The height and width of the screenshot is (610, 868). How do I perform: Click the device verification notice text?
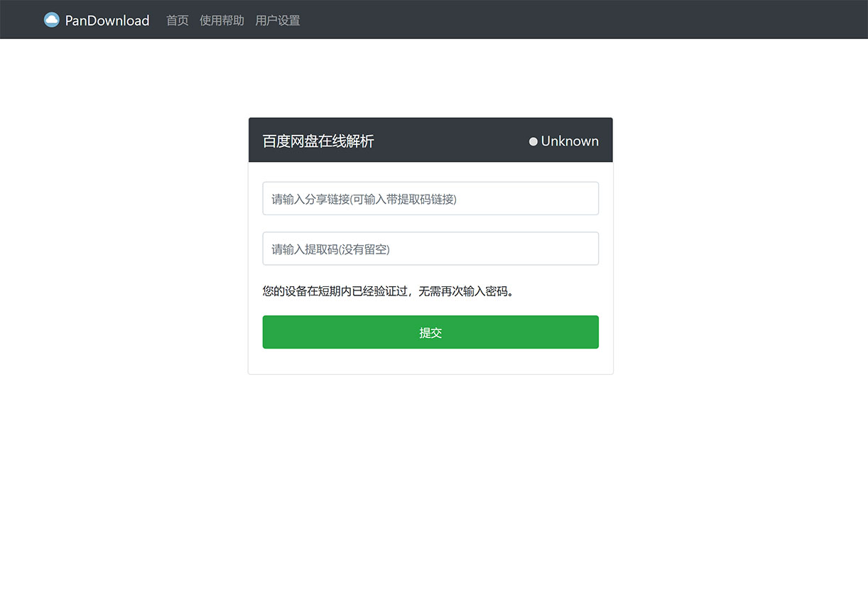click(x=388, y=291)
